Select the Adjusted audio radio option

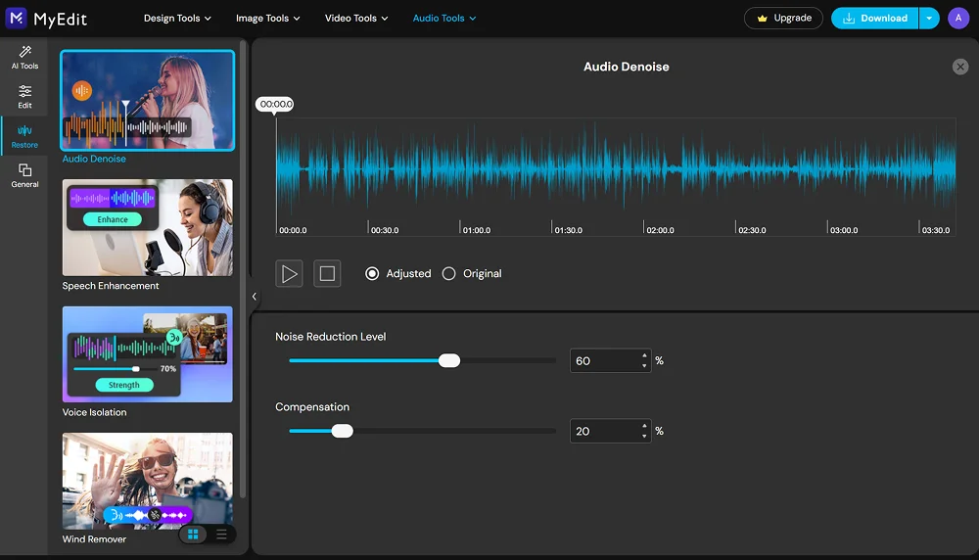372,274
